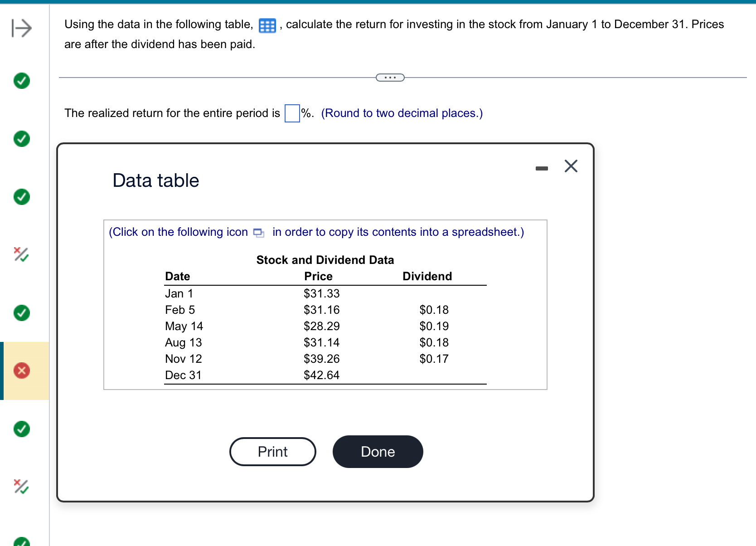Click the Nov 12 price $39.26
This screenshot has width=756, height=546.
[x=322, y=359]
